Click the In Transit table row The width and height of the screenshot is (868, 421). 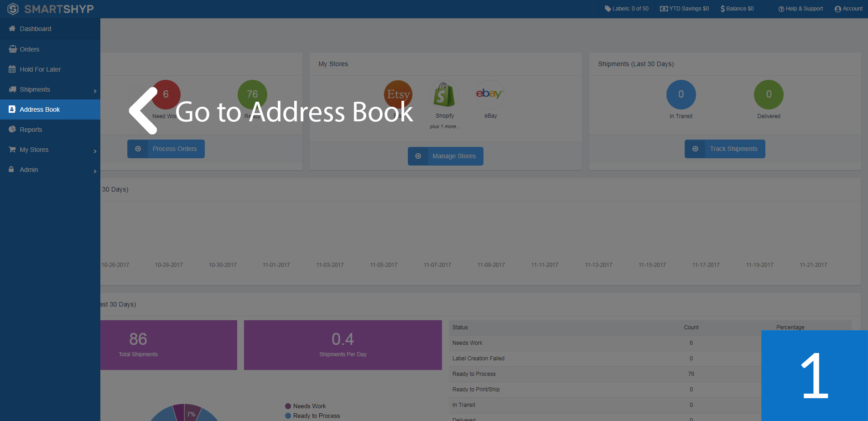pyautogui.click(x=605, y=405)
